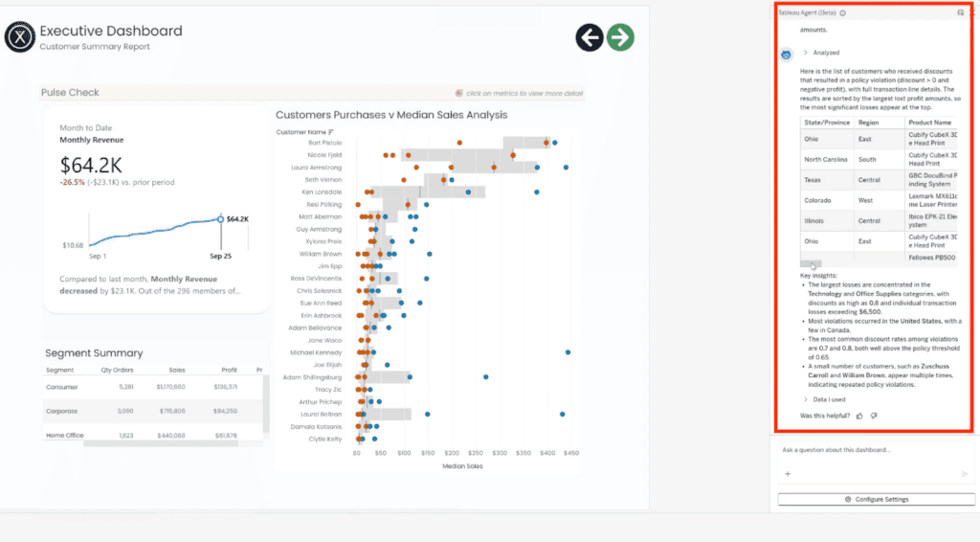Click the Corporate segment row

pos(153,412)
